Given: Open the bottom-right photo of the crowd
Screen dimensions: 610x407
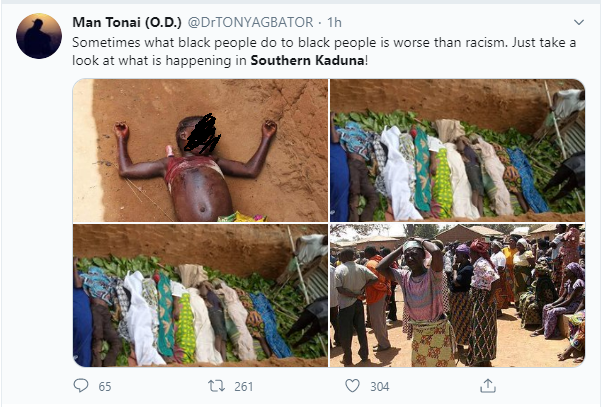Looking at the screenshot, I should pos(458,295).
